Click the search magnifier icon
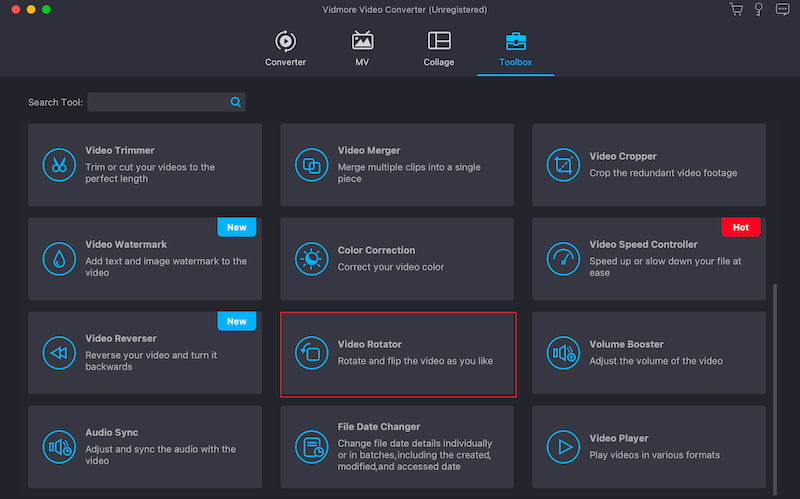The width and height of the screenshot is (800, 499). coord(235,102)
